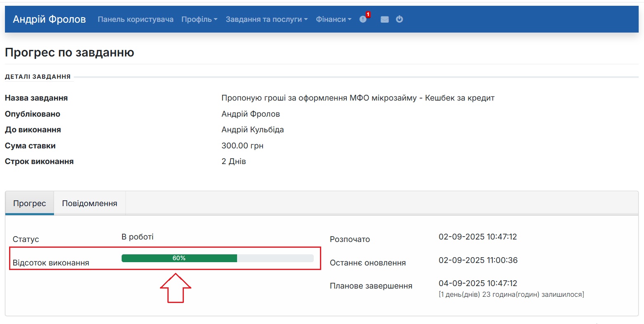Check messages via the envelope icon

pos(384,19)
